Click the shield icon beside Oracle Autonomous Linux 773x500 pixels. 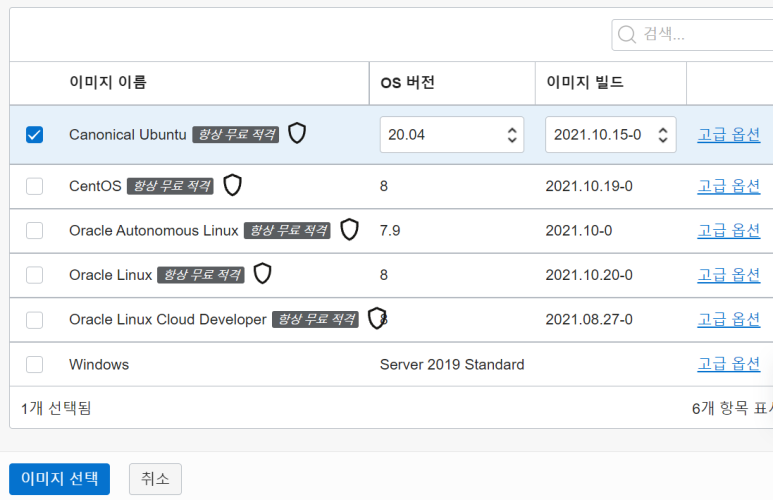[x=349, y=230]
